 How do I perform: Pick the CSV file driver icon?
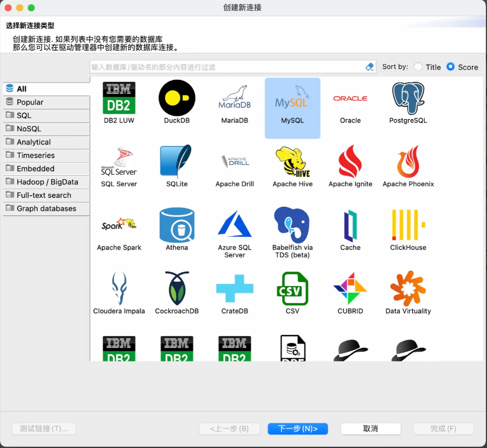(x=292, y=289)
